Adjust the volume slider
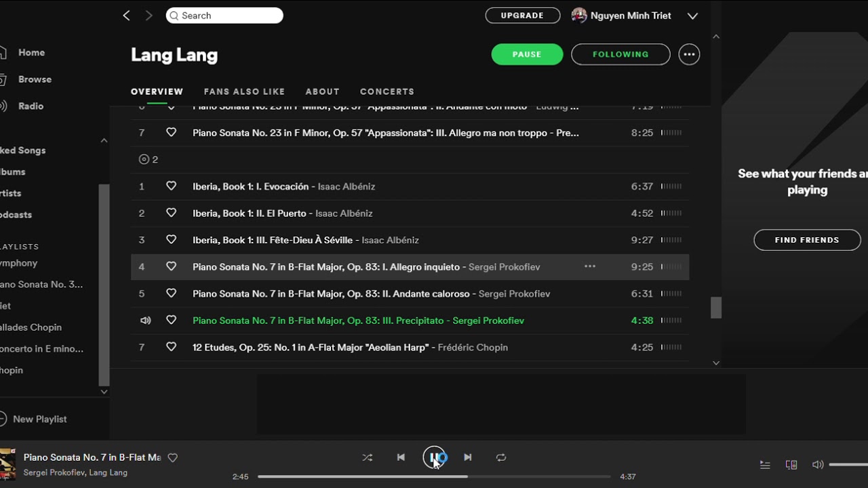The image size is (868, 488). 848,465
